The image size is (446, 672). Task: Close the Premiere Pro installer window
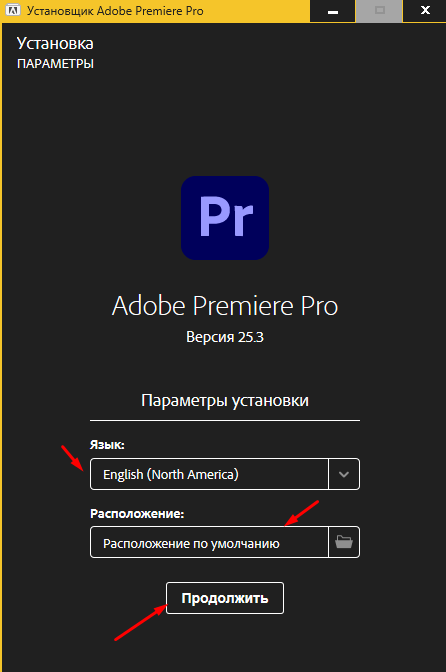(425, 11)
